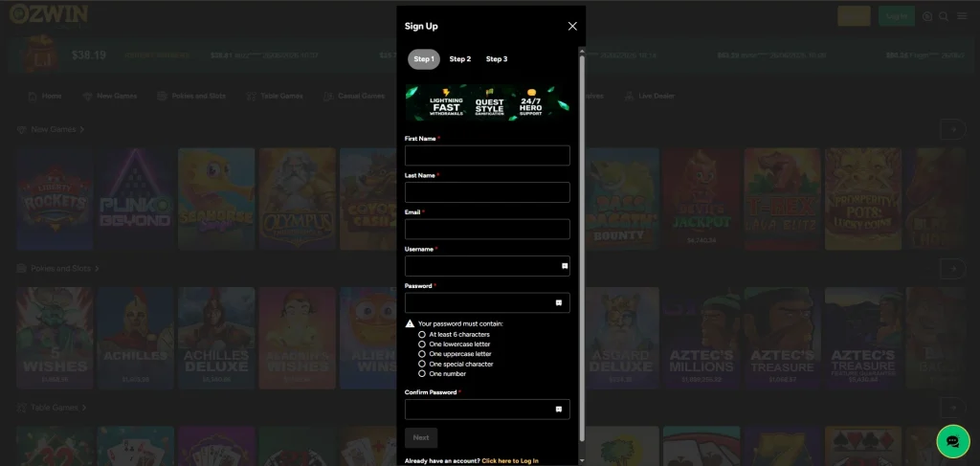Open the Prosperity Pots Lucky Coins thumbnail

(863, 199)
